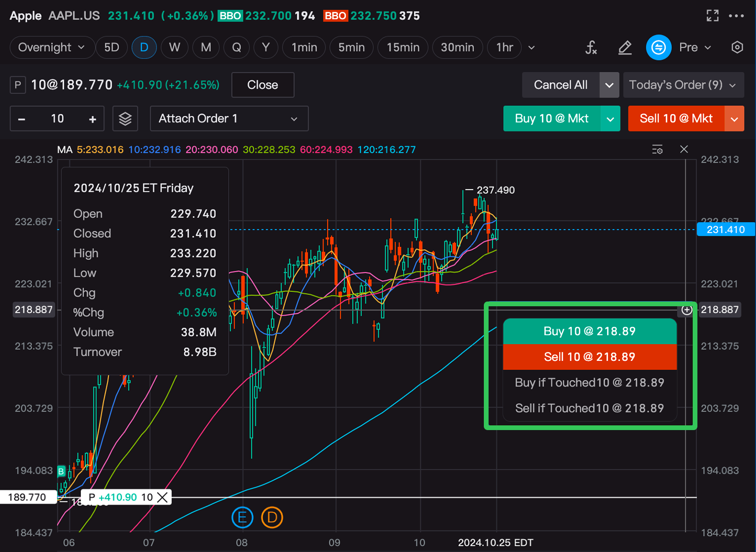Enter fullscreen chart mode
Image resolution: width=756 pixels, height=552 pixels.
coord(712,16)
